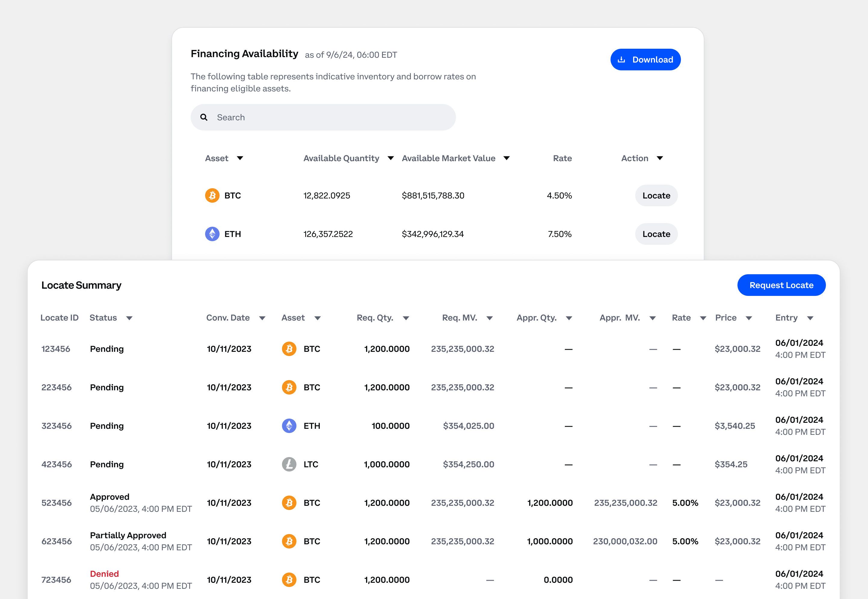Click requested quantity 100.0000
This screenshot has width=868, height=599.
pos(390,426)
